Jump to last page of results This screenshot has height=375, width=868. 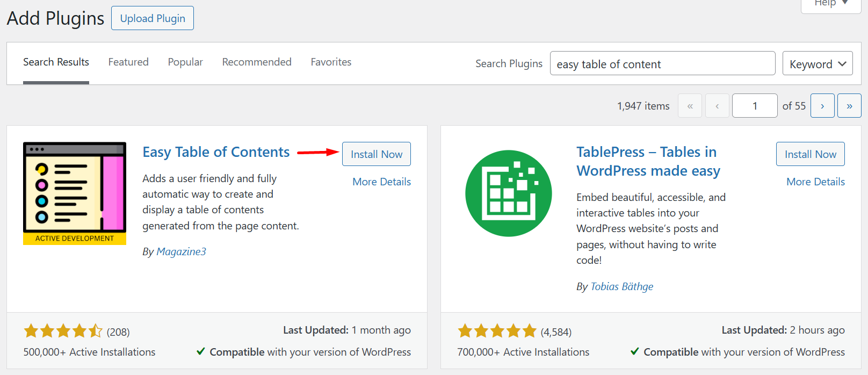pos(849,106)
